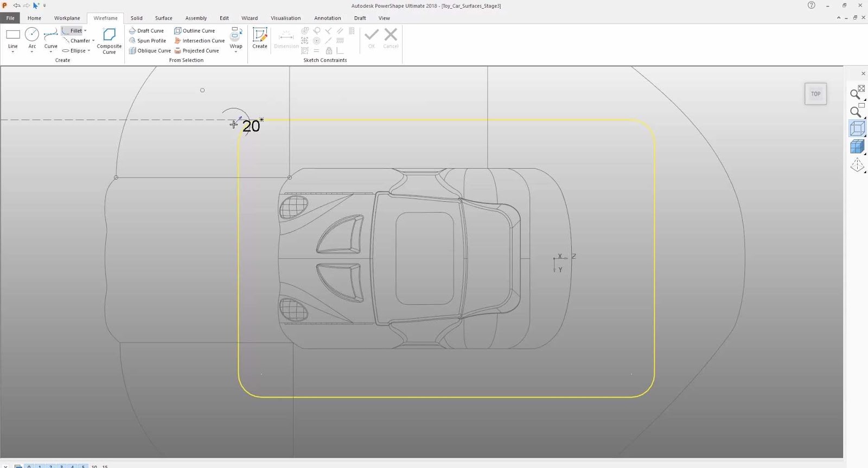Open the help question mark icon
Viewport: 868px width, 468px height.
click(811, 5)
